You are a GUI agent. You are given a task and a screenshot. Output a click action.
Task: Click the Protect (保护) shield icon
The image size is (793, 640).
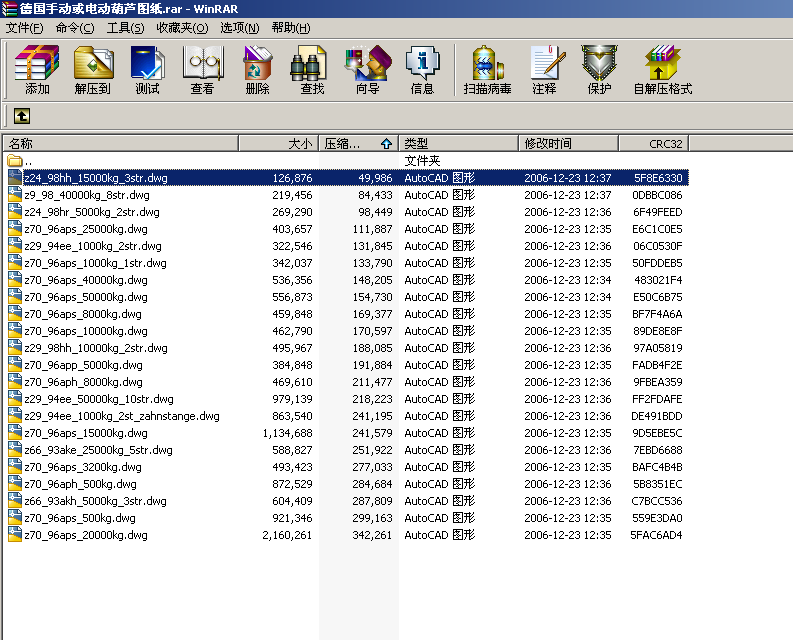[x=599, y=63]
